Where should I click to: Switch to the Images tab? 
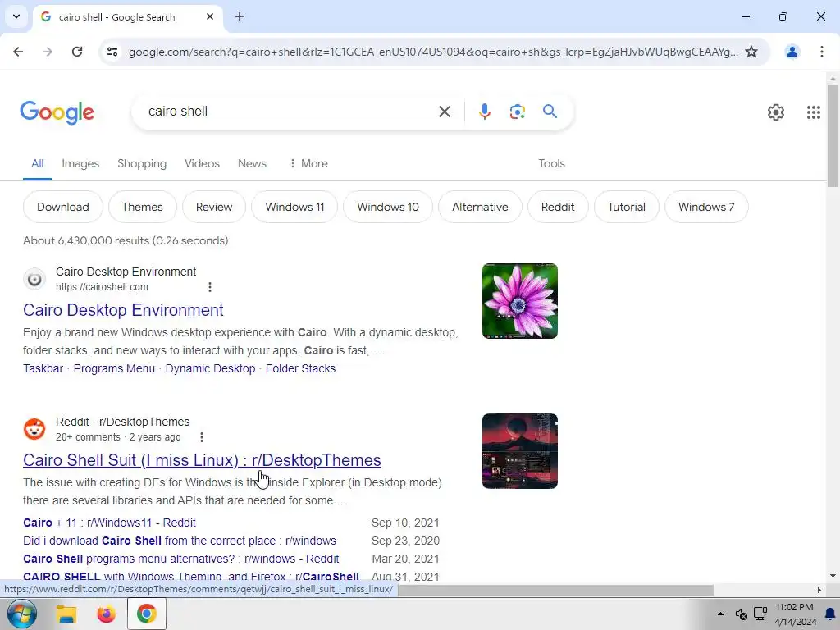pos(80,163)
